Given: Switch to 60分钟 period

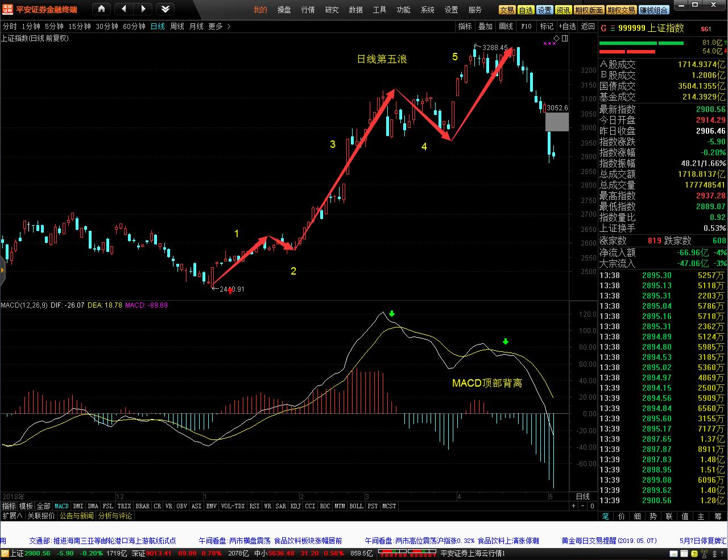Looking at the screenshot, I should pyautogui.click(x=134, y=27).
